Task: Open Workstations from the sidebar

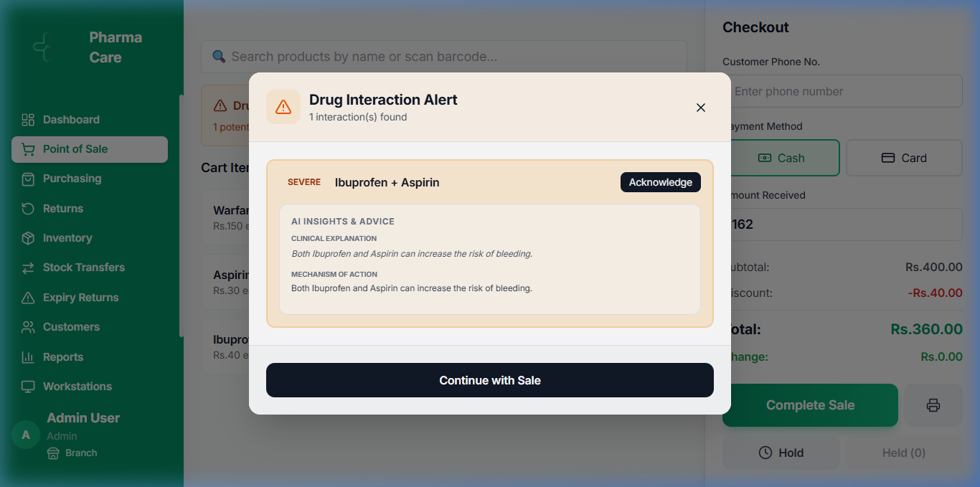Action: pos(77,387)
